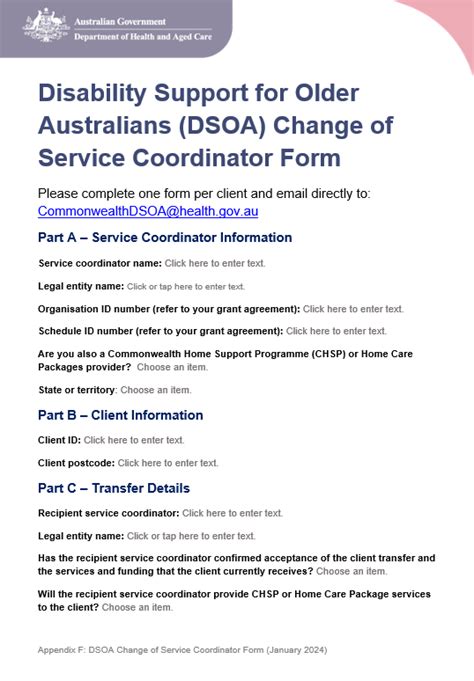474x681 pixels.
Task: Click the Client postcode text field
Action: pyautogui.click(x=168, y=463)
